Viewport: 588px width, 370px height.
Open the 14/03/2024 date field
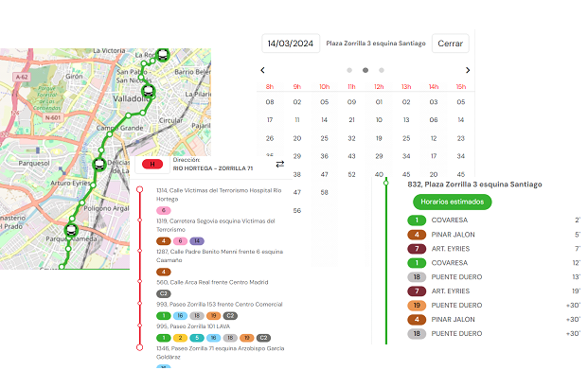point(291,44)
